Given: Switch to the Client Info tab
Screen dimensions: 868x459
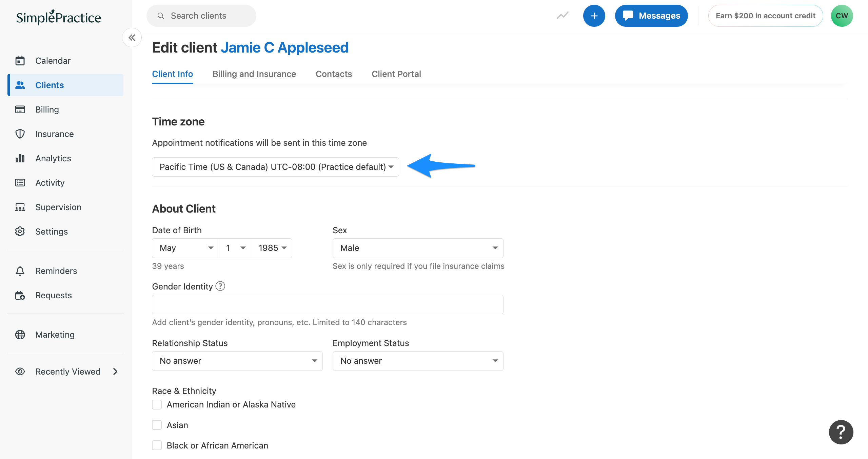Looking at the screenshot, I should [x=173, y=74].
